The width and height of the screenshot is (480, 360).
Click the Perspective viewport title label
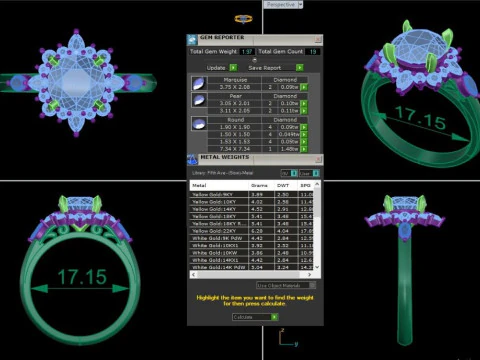coord(281,5)
